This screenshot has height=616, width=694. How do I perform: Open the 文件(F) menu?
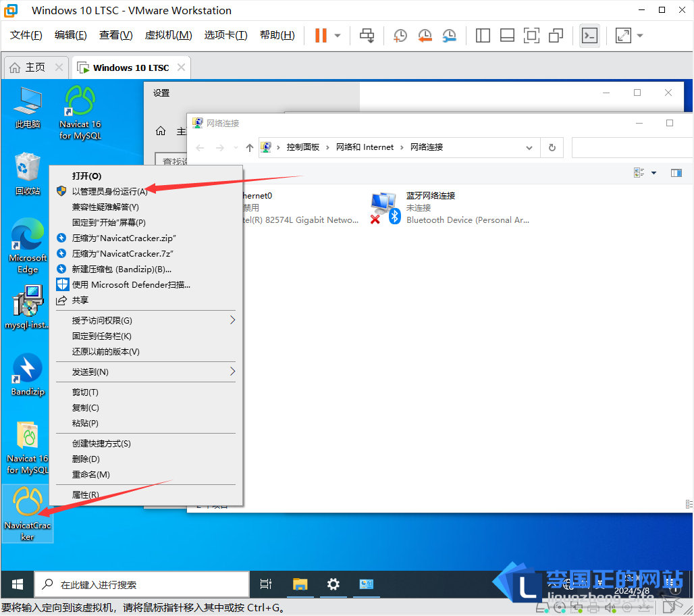(26, 35)
